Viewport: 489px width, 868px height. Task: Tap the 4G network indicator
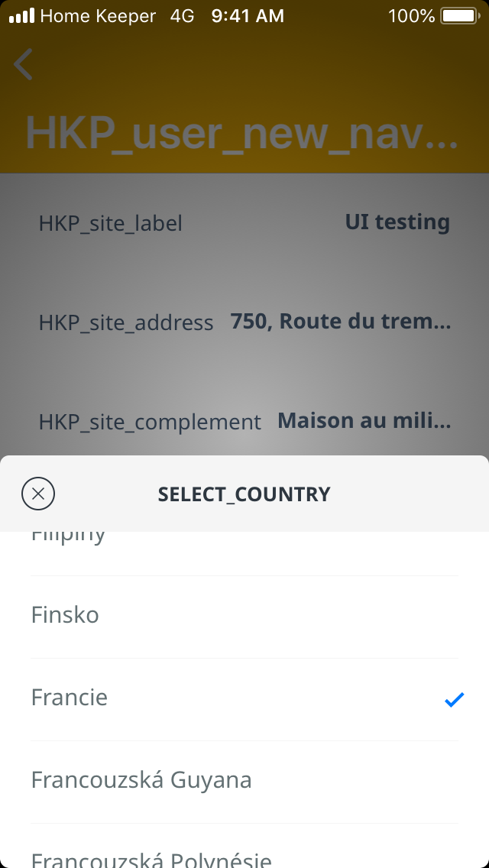tap(182, 16)
